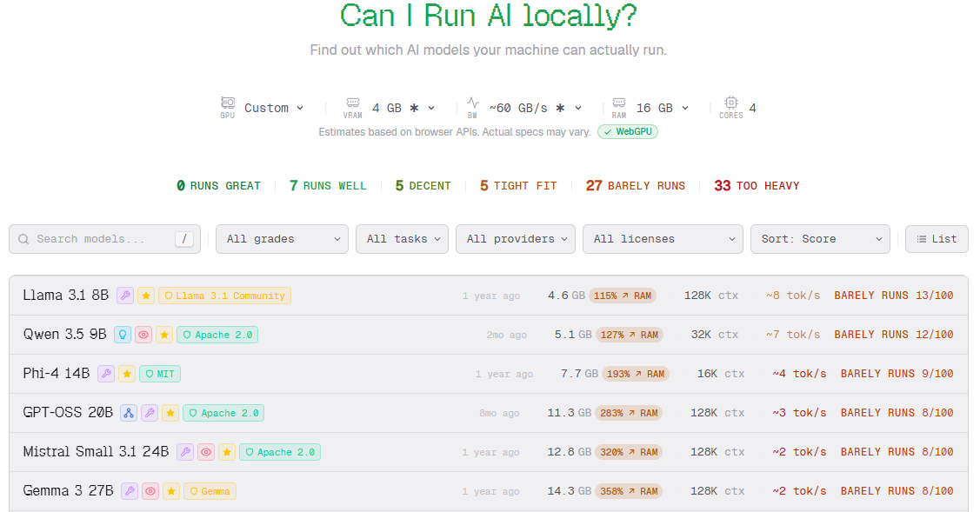Click the MoE network icon on GPT-OSS 20B
Screen dimensions: 980x512
click(x=129, y=413)
